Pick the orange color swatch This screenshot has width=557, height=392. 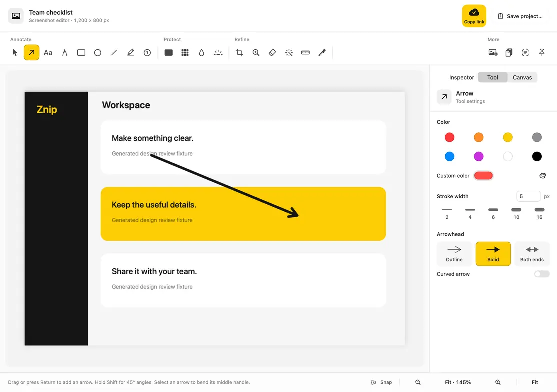(479, 137)
